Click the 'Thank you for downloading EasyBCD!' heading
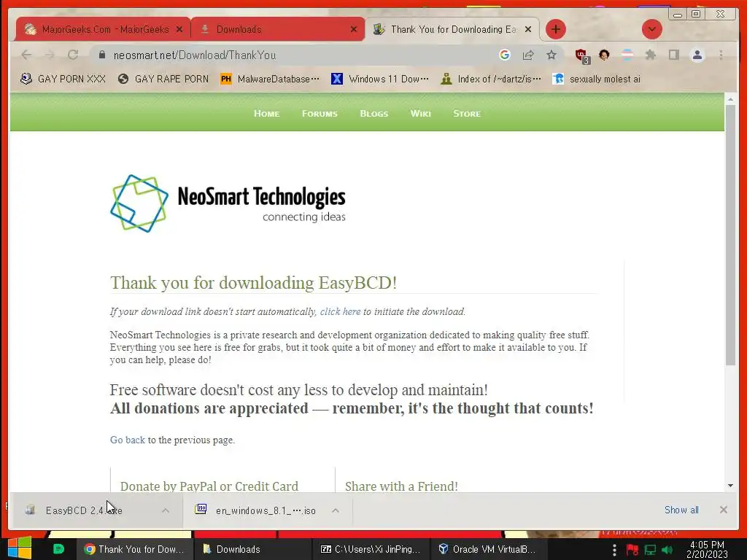 [253, 282]
